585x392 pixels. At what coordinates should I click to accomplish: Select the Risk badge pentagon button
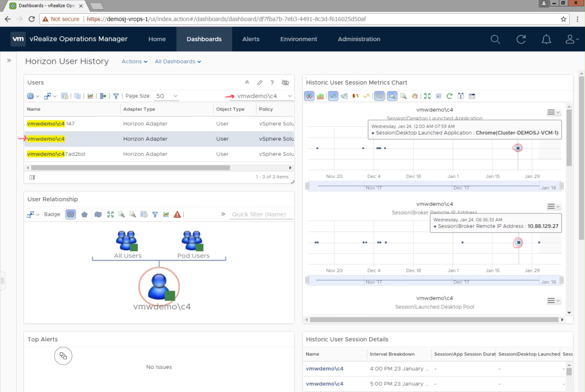(85, 214)
